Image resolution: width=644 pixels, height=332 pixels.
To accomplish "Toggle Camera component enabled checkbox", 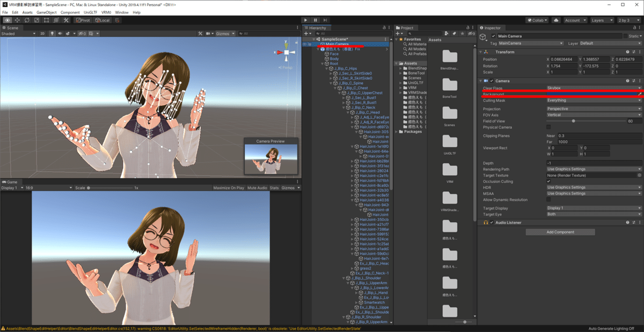I will [492, 81].
